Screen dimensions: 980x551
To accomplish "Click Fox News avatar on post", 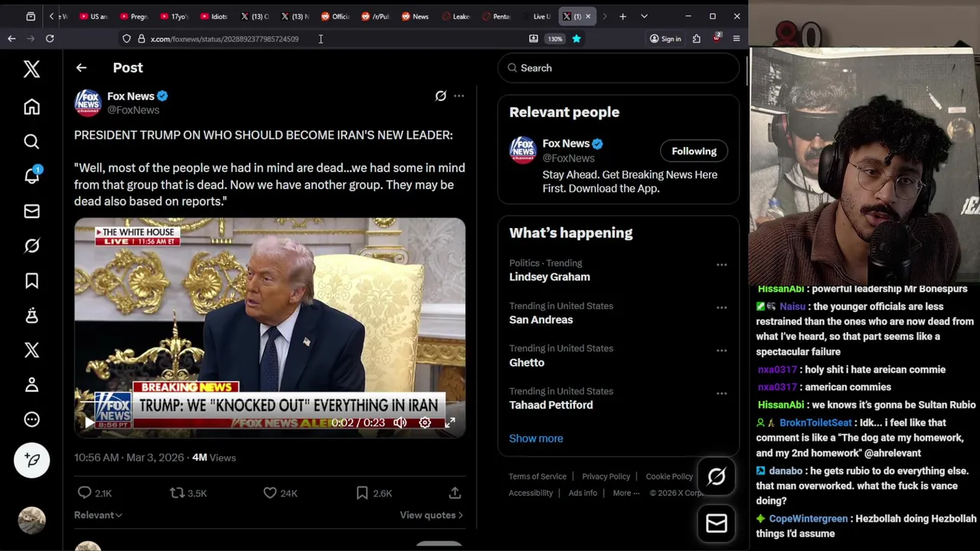I will tap(88, 103).
